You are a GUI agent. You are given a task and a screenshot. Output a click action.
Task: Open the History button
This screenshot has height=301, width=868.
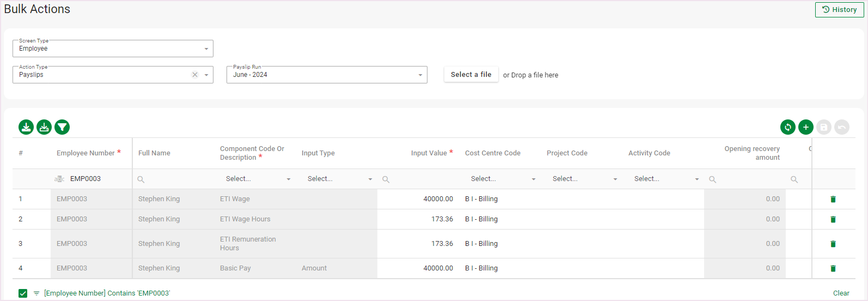coord(839,10)
